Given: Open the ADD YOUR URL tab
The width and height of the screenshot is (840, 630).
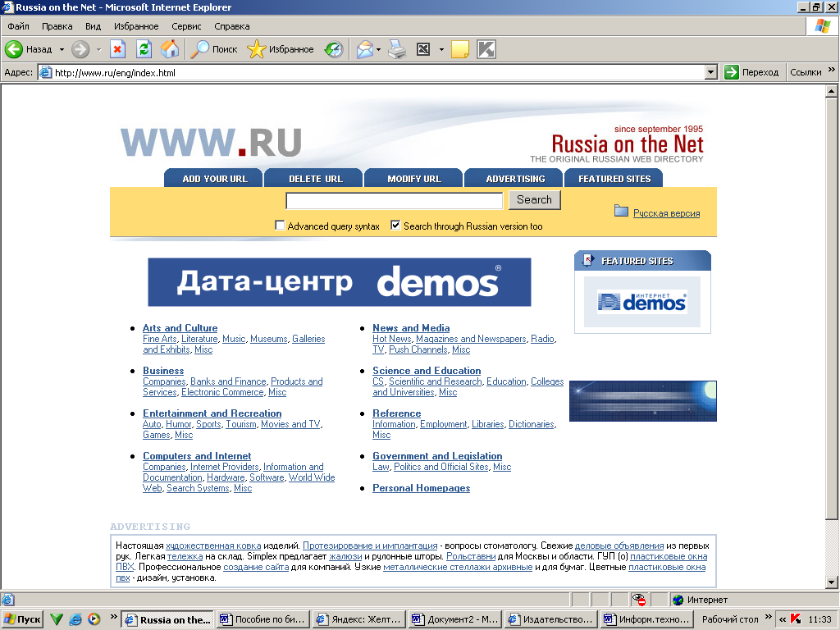Looking at the screenshot, I should [214, 178].
